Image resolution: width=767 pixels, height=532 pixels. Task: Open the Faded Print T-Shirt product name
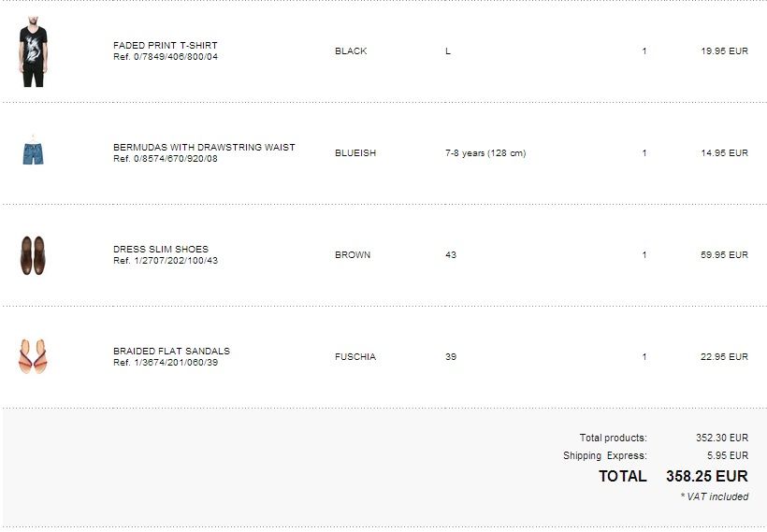pos(165,45)
